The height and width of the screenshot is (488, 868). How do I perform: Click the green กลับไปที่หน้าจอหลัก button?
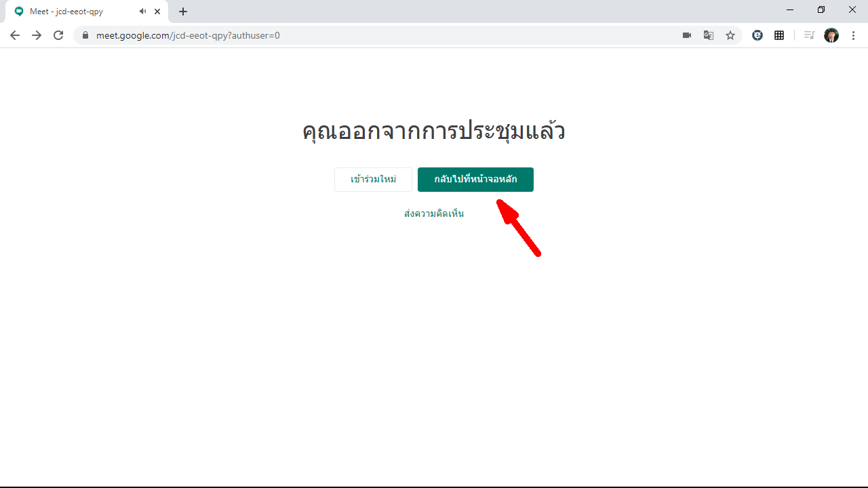(x=475, y=180)
